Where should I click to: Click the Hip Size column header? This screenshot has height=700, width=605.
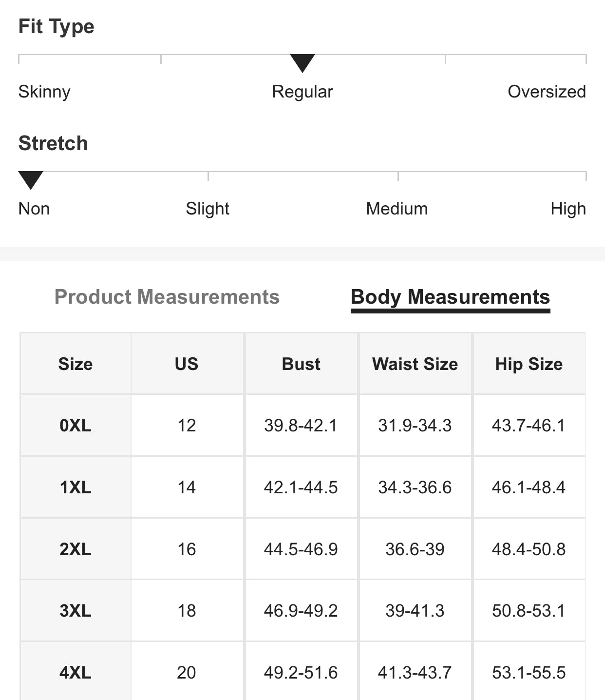coord(529,364)
